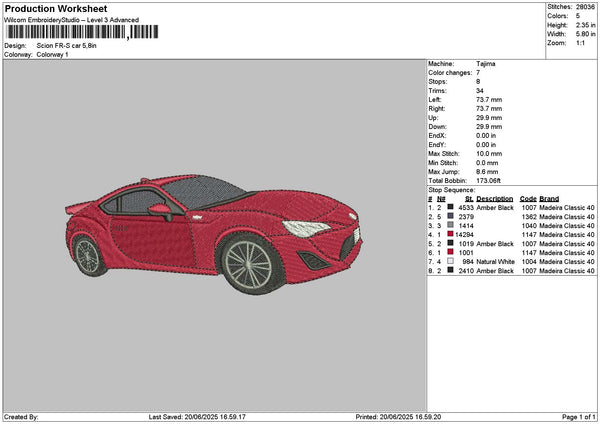Select stitch count 14294 in row 4
This screenshot has width=600, height=424.
coord(465,235)
